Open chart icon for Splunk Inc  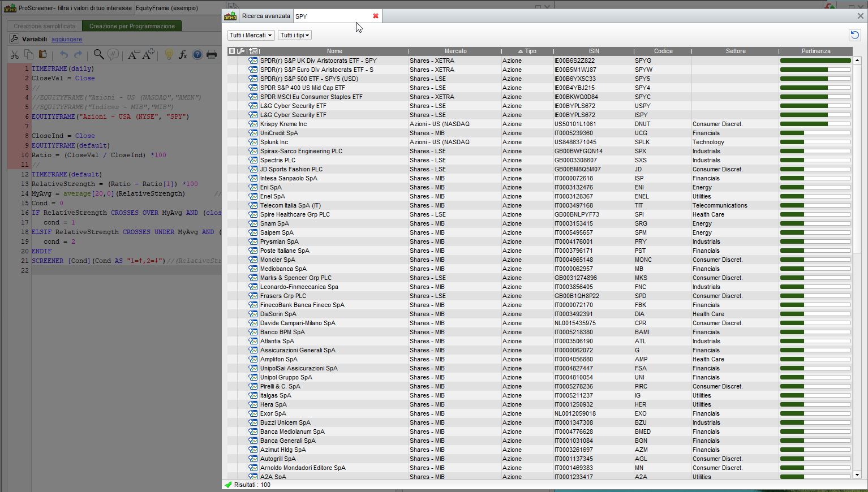(253, 142)
